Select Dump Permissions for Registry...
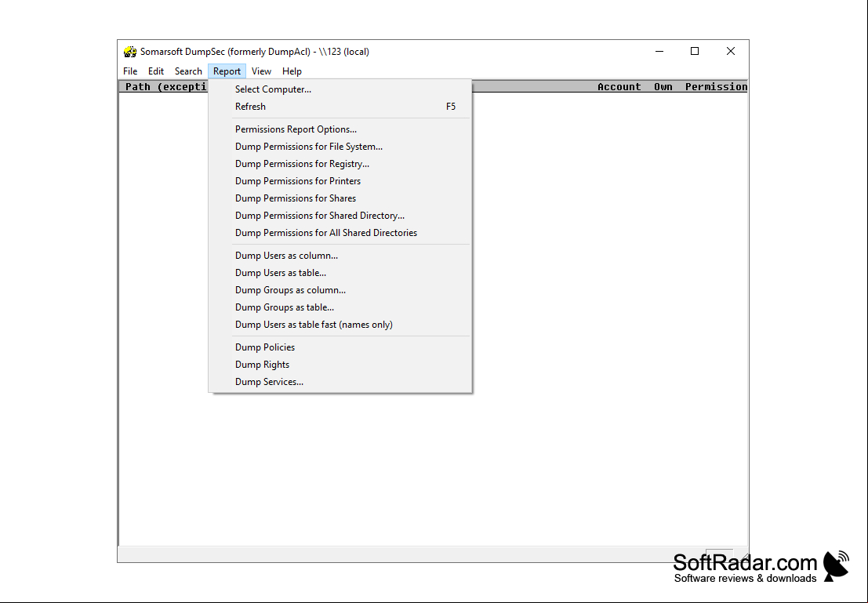 coord(340,163)
